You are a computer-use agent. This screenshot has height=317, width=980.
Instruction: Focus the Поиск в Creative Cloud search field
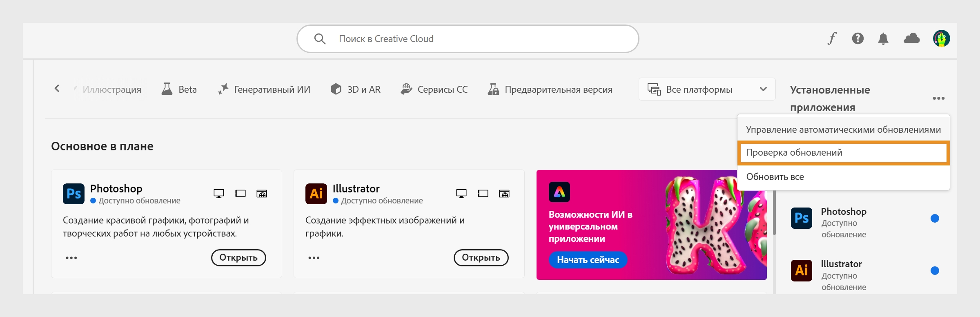pos(468,39)
